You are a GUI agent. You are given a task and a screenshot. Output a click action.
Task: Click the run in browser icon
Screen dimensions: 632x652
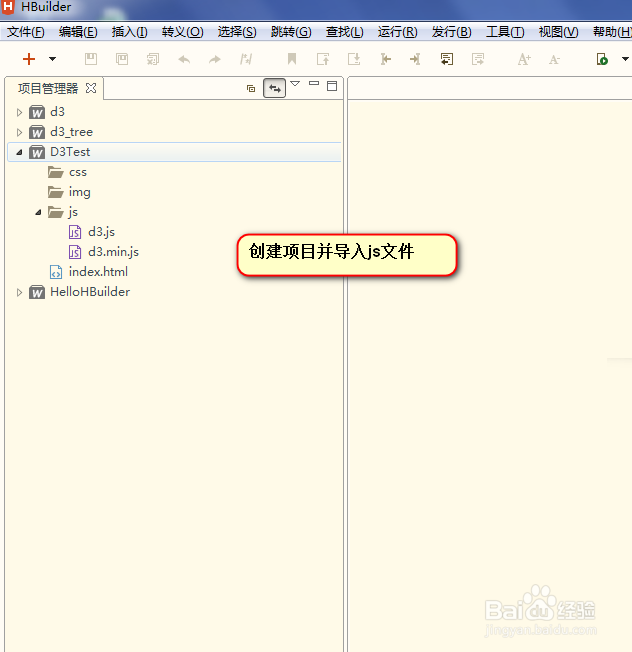coord(602,59)
